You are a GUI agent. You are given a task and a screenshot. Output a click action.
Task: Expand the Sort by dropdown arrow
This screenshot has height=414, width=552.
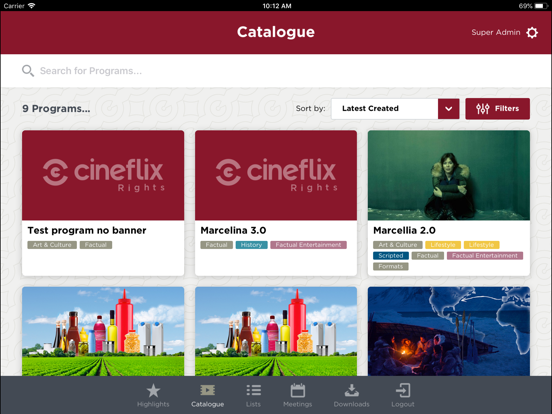tap(448, 109)
